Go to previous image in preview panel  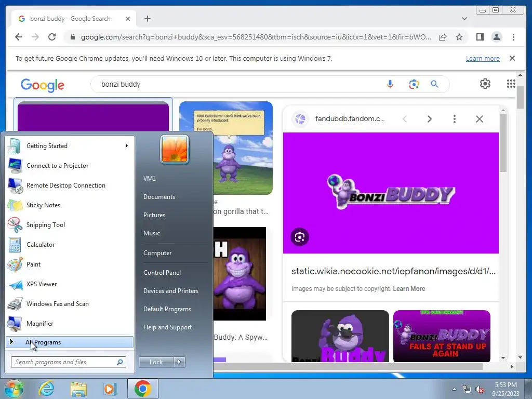[x=405, y=119]
